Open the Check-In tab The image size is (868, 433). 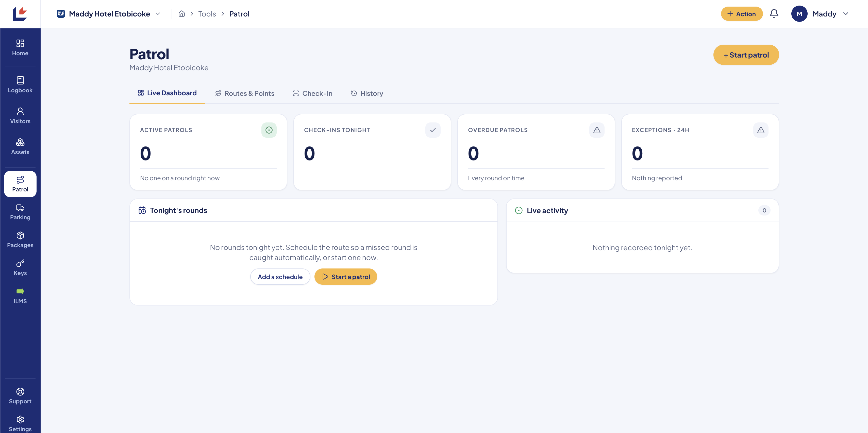[x=312, y=93]
